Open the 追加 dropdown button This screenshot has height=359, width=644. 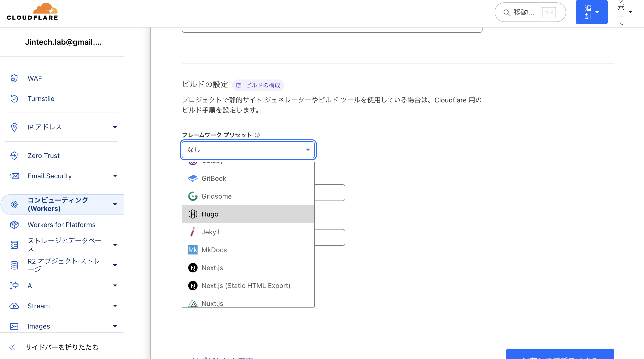click(592, 12)
